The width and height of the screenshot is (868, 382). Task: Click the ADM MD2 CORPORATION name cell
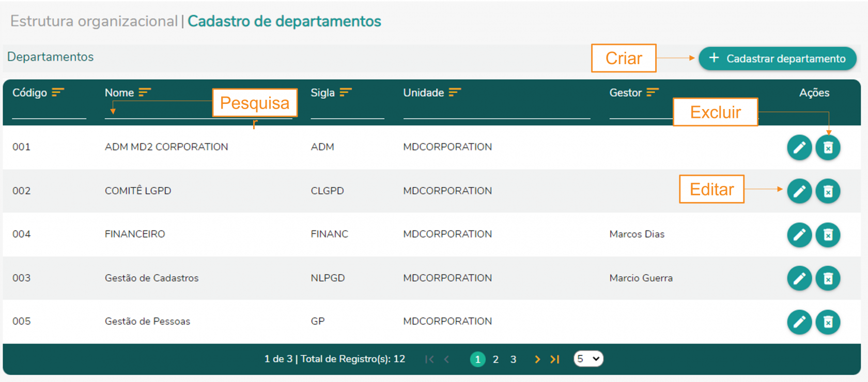coord(166,147)
